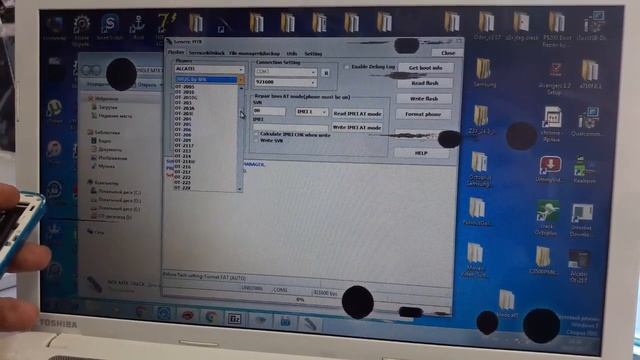Click the Get boot info button
Image resolution: width=640 pixels, height=360 pixels.
click(425, 68)
